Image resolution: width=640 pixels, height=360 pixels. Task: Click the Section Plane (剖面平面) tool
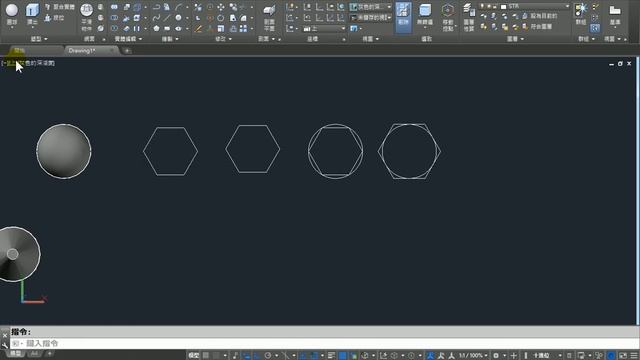point(269,17)
